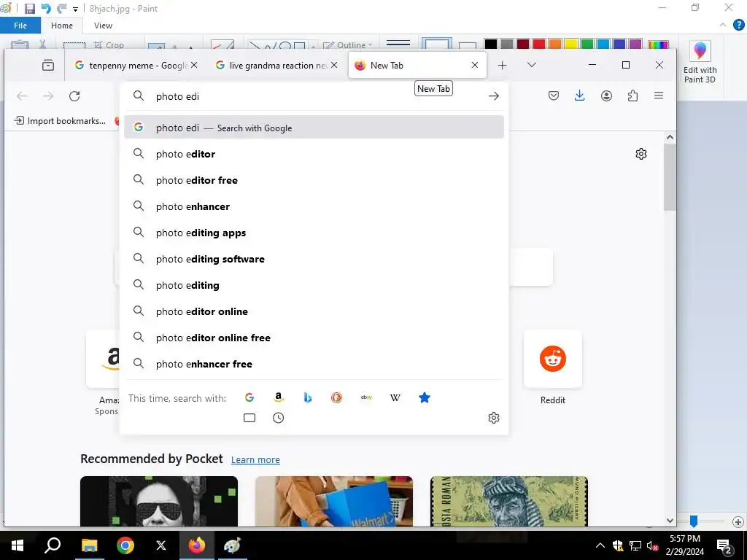Viewport: 747px width, 560px height.
Task: Open notification center in taskbar
Action: [725, 545]
